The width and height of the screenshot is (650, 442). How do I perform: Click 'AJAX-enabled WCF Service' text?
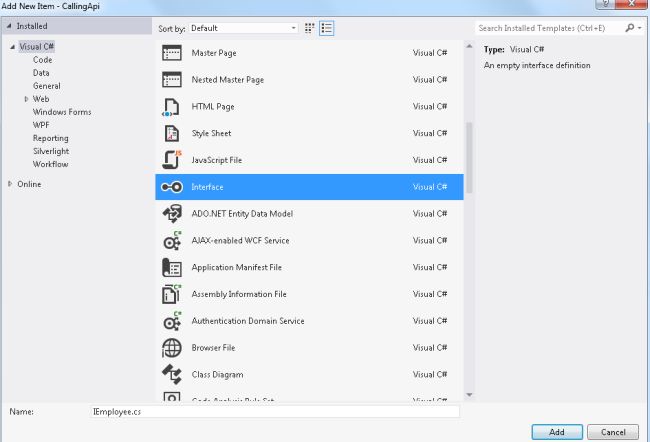click(x=240, y=240)
